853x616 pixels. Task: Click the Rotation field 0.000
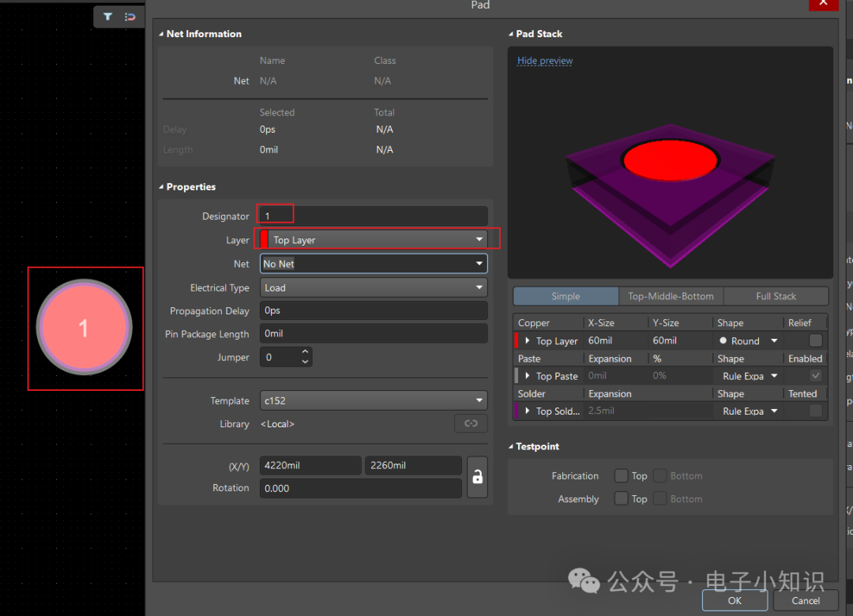click(361, 488)
